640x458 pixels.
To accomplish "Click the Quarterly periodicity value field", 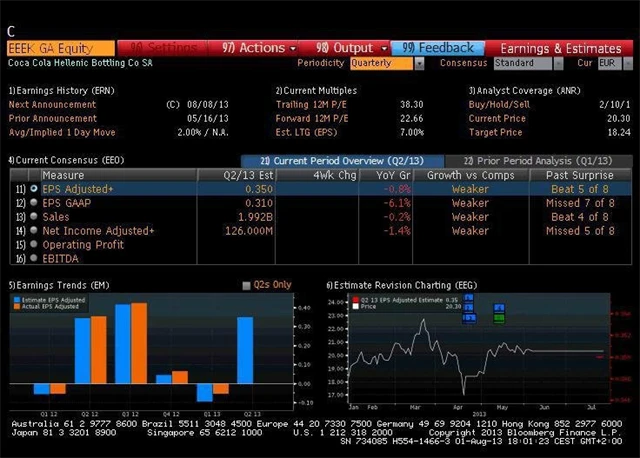I will point(381,63).
